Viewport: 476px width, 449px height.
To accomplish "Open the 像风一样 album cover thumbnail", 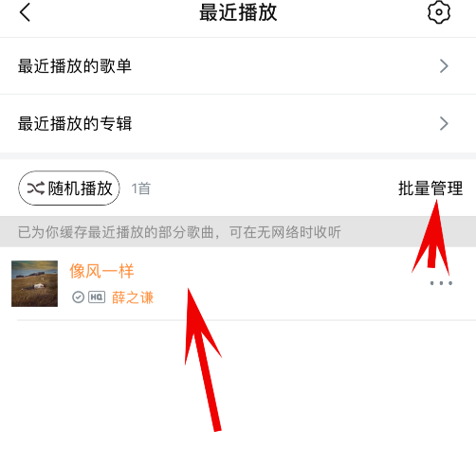I will (x=34, y=283).
